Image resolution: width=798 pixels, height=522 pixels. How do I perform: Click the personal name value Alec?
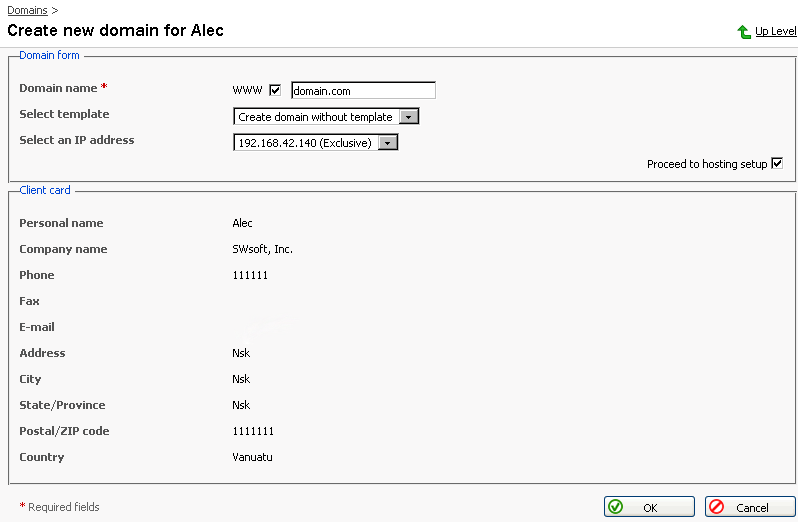tap(243, 223)
